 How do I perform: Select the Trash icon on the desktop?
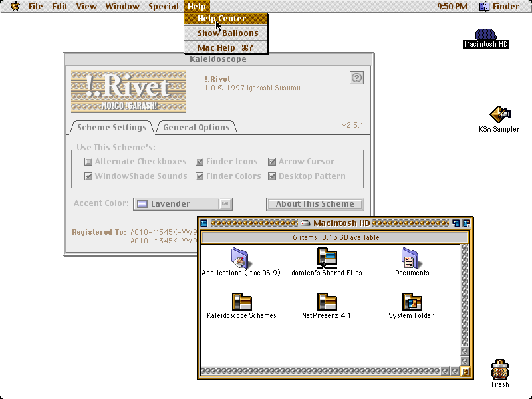point(500,370)
